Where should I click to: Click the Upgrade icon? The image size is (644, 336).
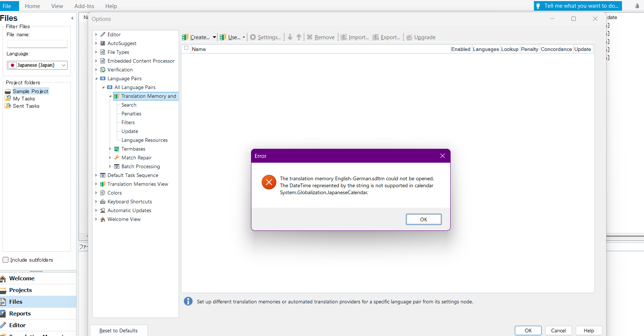click(409, 37)
